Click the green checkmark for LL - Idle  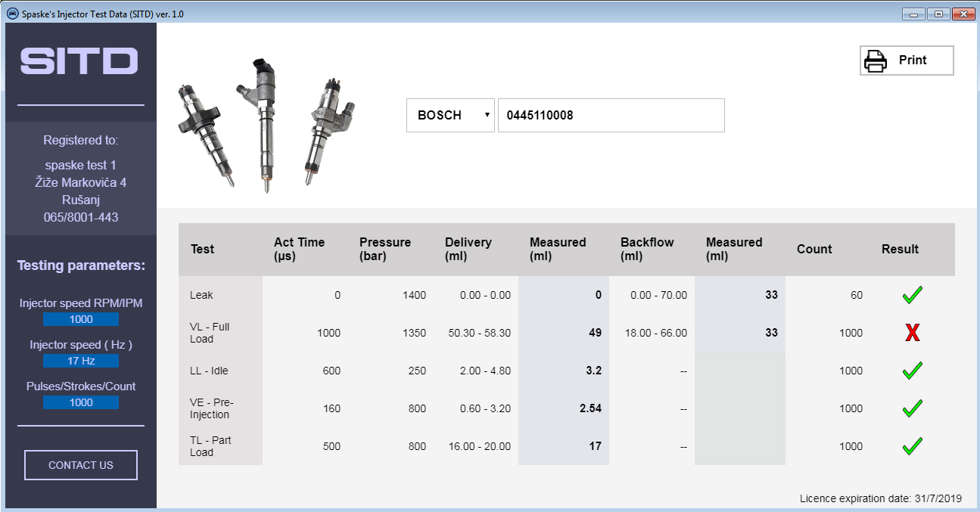tap(912, 371)
